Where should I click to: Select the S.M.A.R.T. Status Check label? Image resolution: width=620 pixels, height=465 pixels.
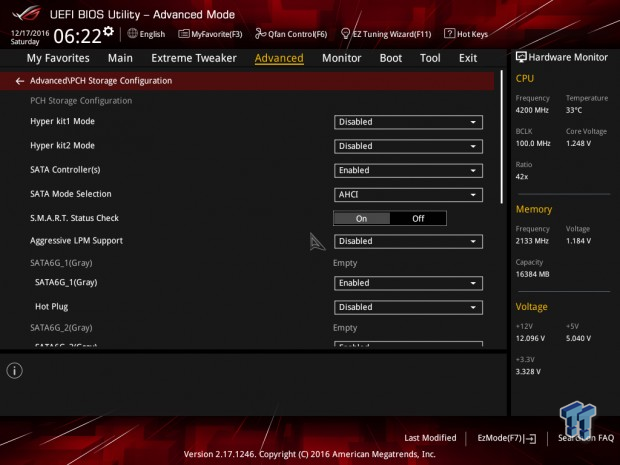click(x=74, y=218)
